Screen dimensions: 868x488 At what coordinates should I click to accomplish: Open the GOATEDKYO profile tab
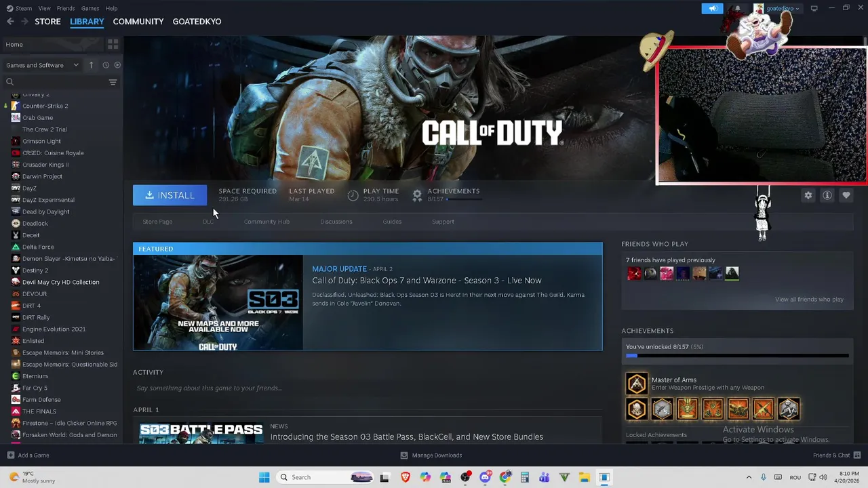[x=197, y=22]
